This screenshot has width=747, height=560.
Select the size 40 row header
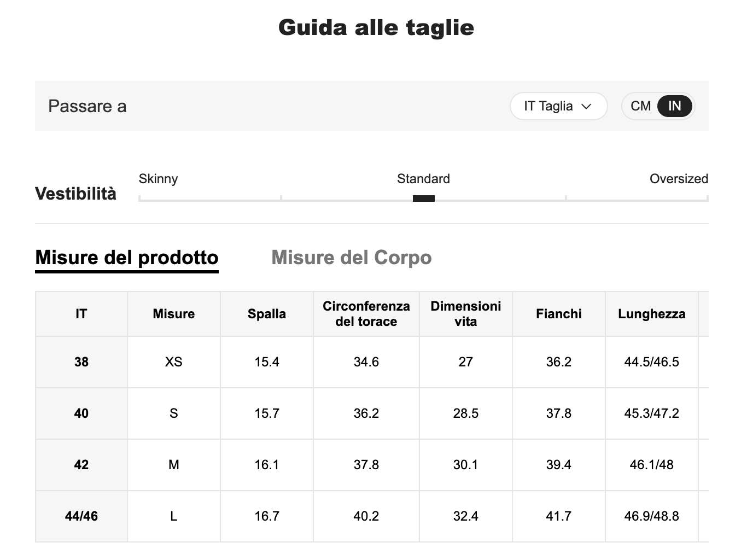81,413
